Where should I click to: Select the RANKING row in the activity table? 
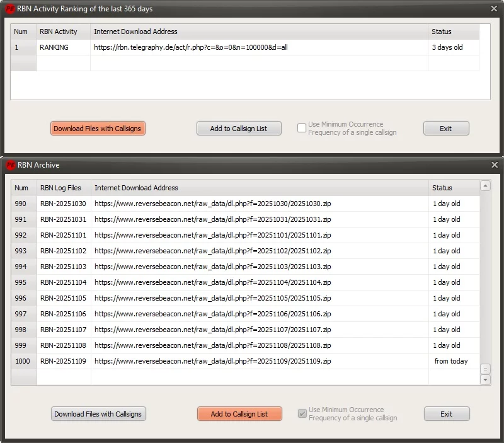pyautogui.click(x=54, y=47)
